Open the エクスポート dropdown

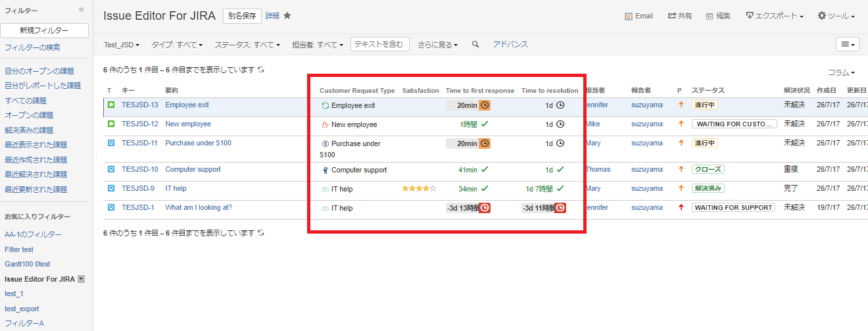(x=775, y=16)
